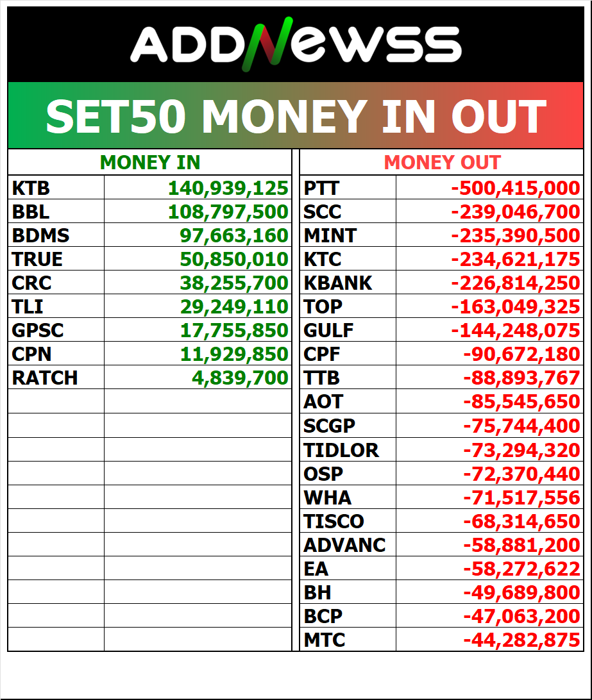Click the empty cell below RATCH
The image size is (592, 700).
56,401
